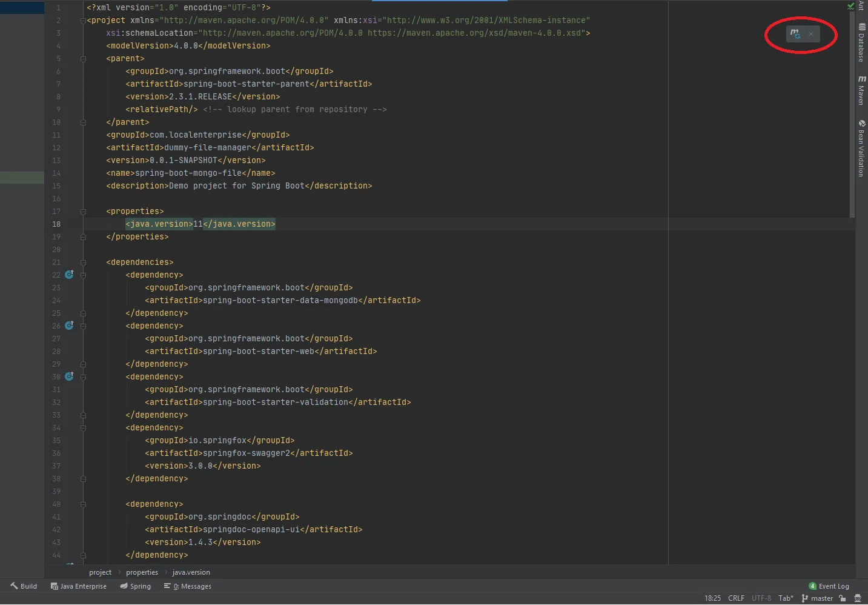
Task: Click the dummy-file-manager artifactId text
Action: click(208, 148)
